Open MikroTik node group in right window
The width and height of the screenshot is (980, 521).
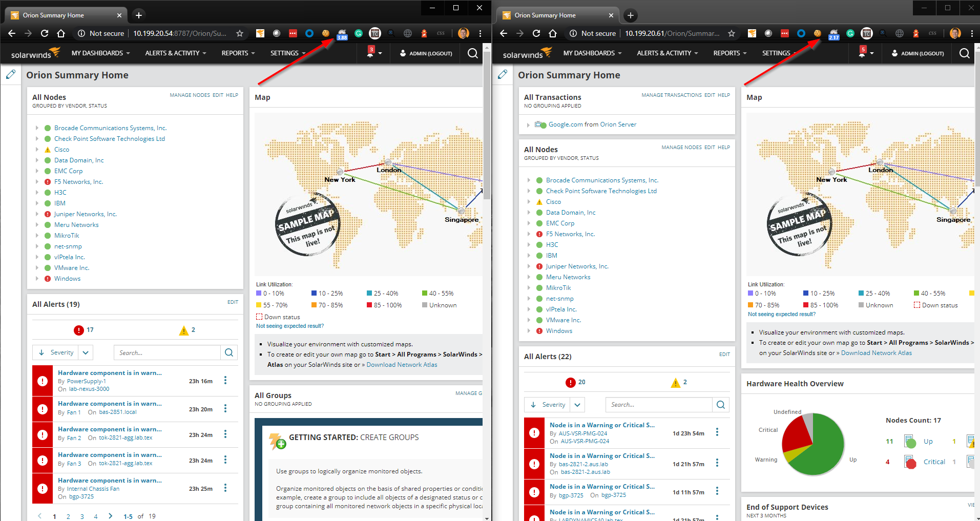558,288
